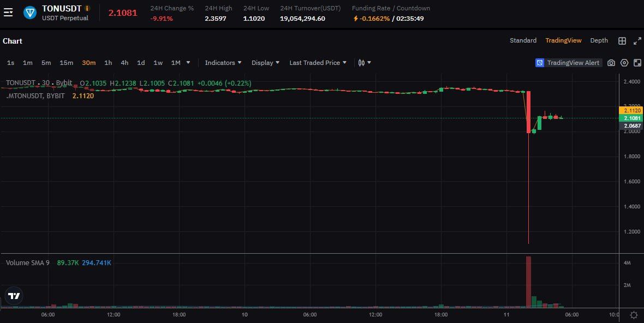Viewport: 644px width, 323px height.
Task: Click the TONUSDT info icon
Action: pos(87,8)
